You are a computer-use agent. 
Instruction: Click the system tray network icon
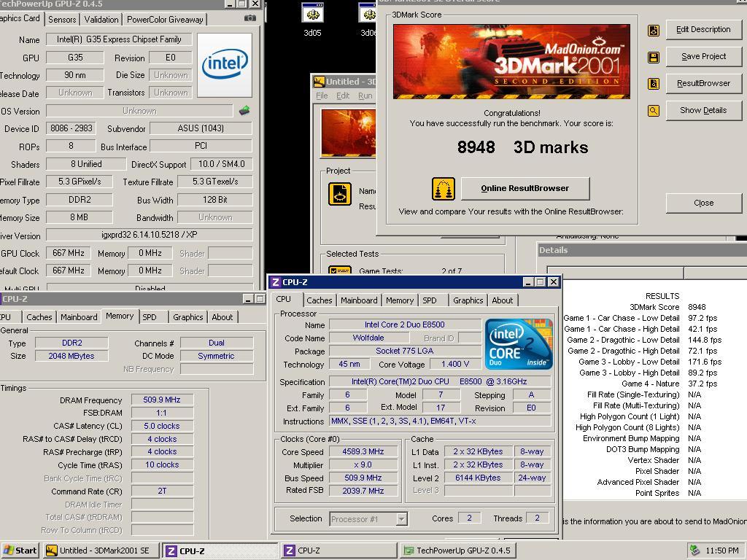(694, 551)
